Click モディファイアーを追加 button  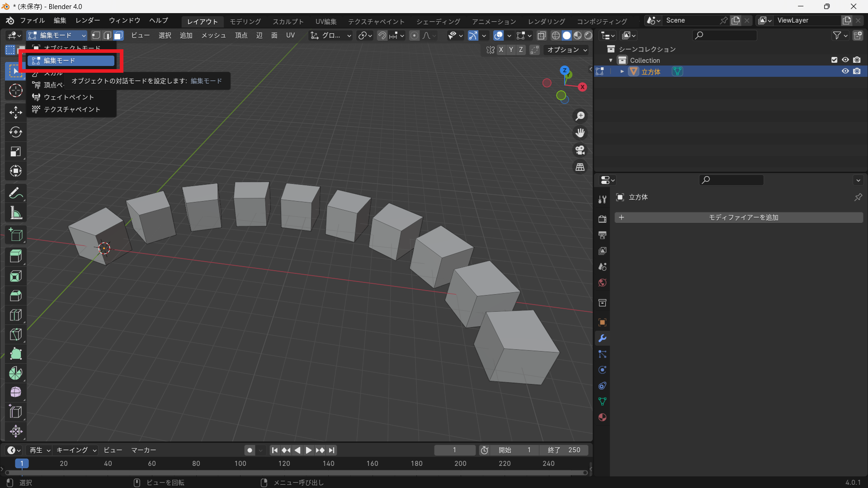pyautogui.click(x=739, y=217)
